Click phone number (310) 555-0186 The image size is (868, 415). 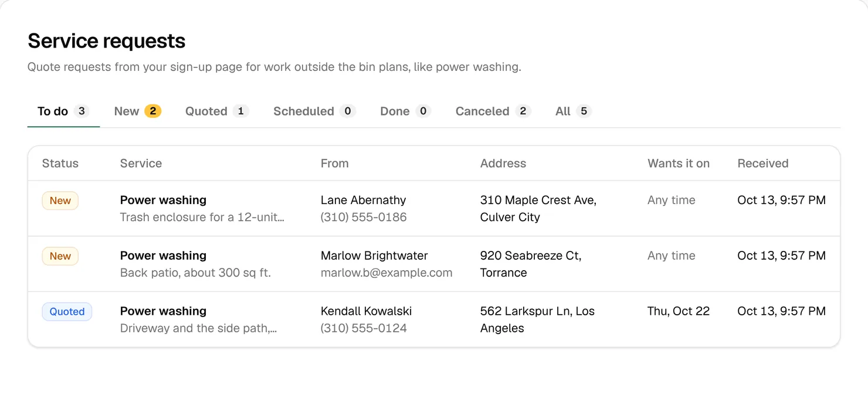coord(364,217)
